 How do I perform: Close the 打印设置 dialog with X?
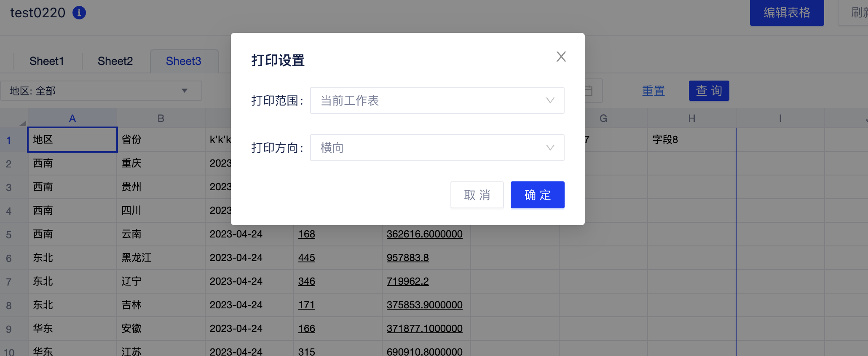561,57
